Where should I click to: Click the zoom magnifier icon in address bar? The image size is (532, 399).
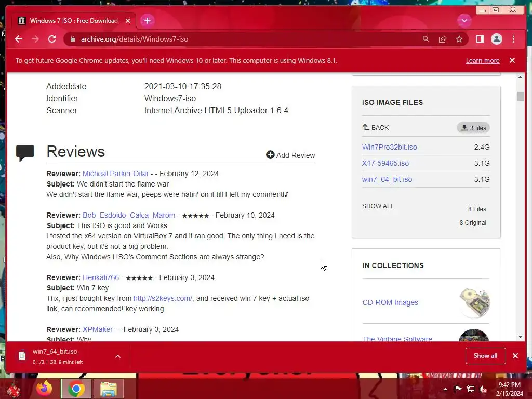point(426,39)
